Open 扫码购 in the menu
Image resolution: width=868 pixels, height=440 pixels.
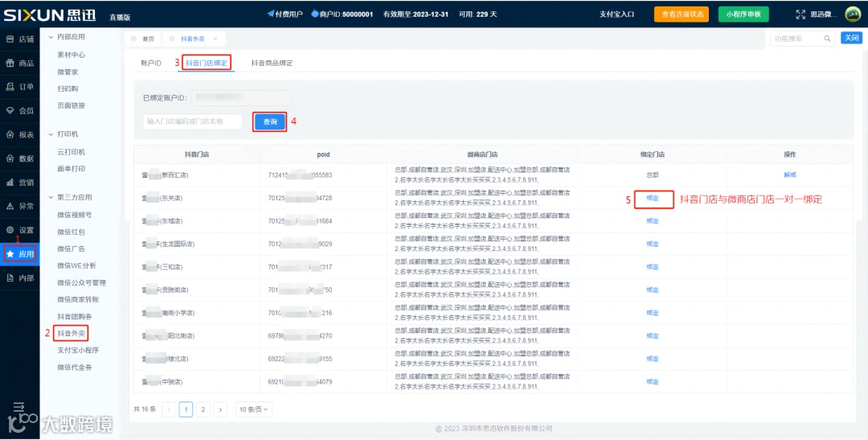(68, 88)
